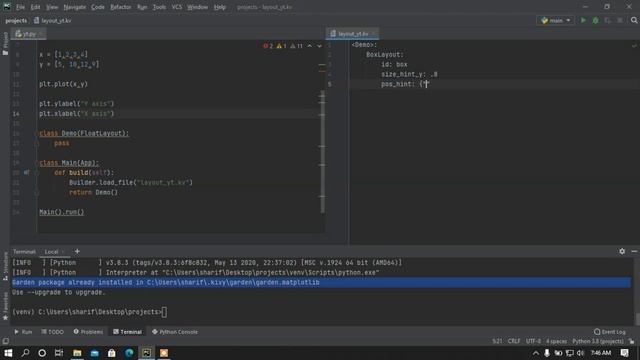640x360 pixels.
Task: Open Microsoft Edge from taskbar
Action: (129, 353)
